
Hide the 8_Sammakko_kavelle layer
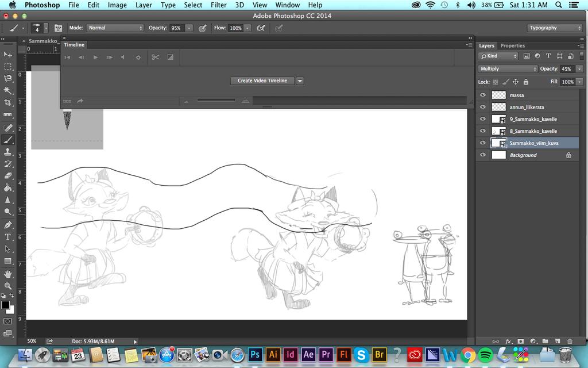(x=482, y=131)
